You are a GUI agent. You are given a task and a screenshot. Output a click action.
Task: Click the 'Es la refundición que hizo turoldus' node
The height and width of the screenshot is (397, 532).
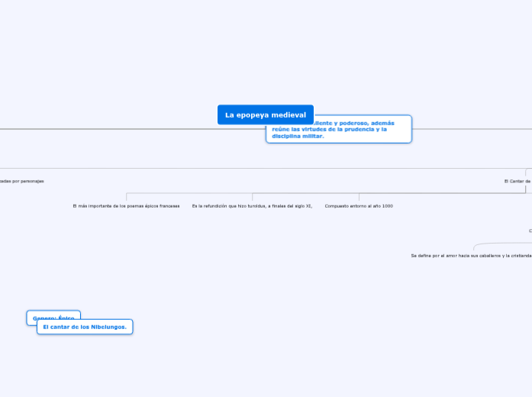252,206
